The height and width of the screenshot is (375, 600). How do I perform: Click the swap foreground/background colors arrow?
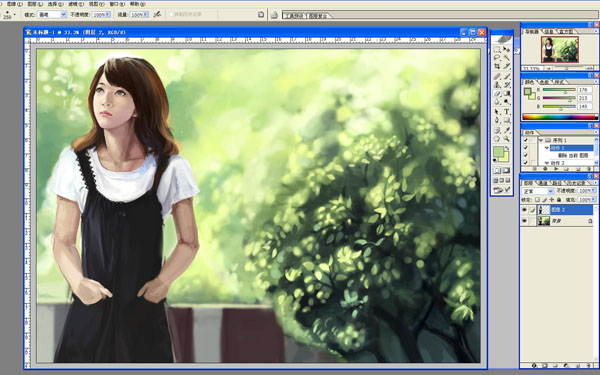pos(507,148)
